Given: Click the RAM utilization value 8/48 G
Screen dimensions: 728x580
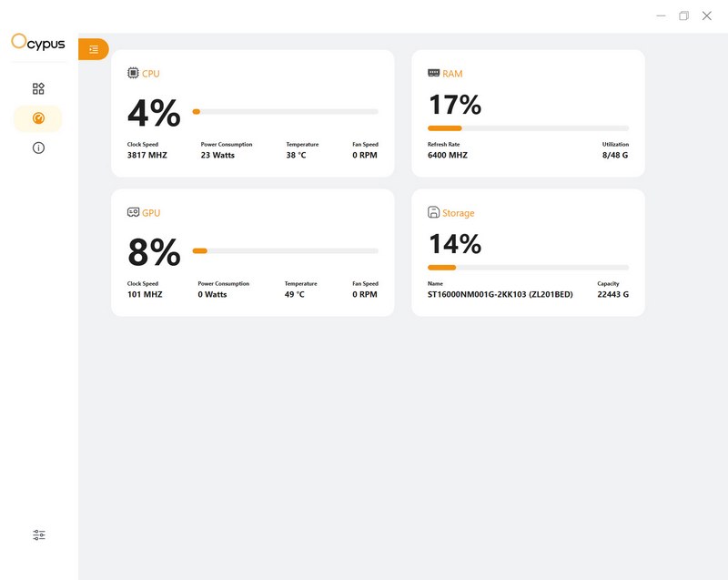Looking at the screenshot, I should click(x=615, y=156).
